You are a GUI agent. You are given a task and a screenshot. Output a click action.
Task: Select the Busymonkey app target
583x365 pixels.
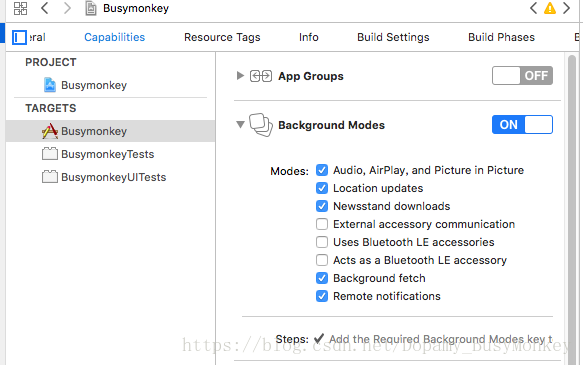(110, 131)
